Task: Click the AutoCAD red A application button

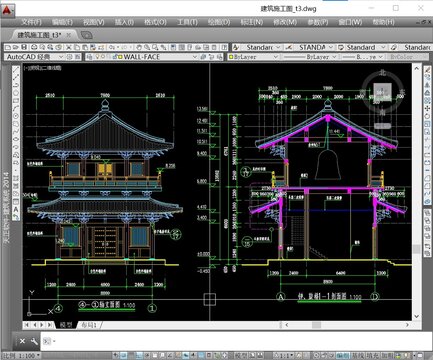Action: point(7,10)
